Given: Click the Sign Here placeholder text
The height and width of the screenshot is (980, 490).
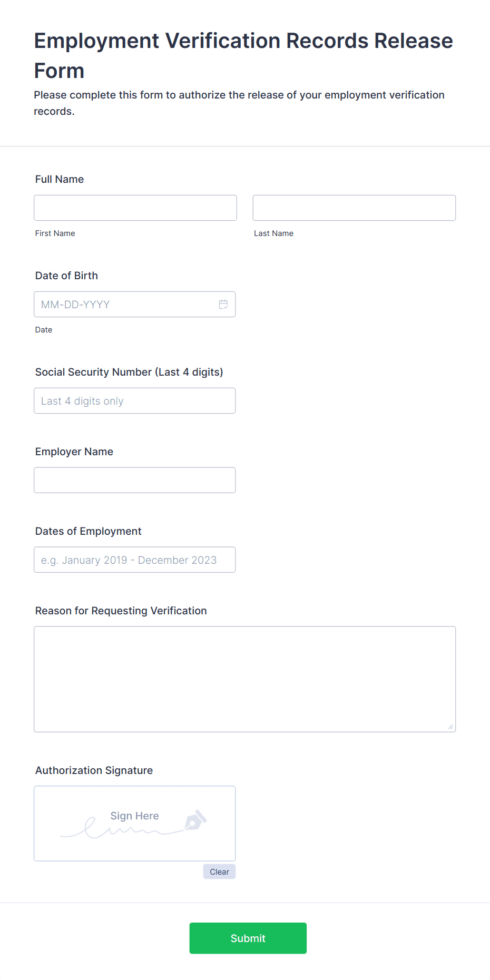Looking at the screenshot, I should [134, 816].
